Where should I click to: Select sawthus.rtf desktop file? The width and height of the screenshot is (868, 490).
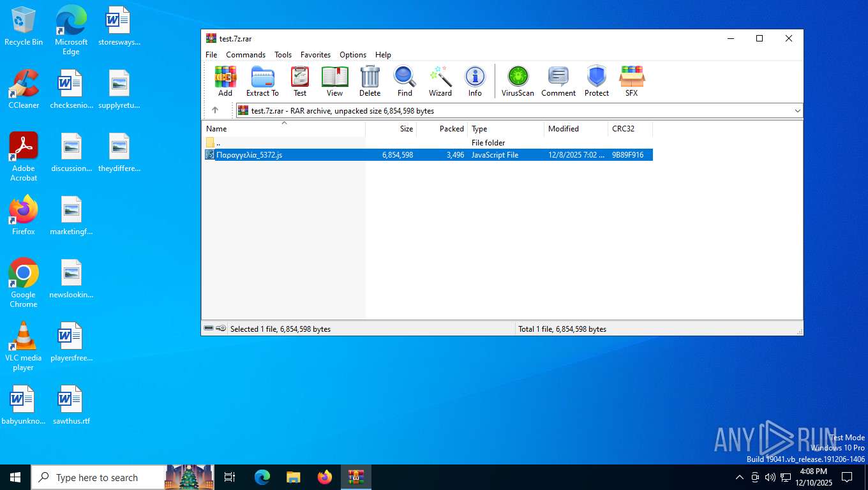pos(71,405)
